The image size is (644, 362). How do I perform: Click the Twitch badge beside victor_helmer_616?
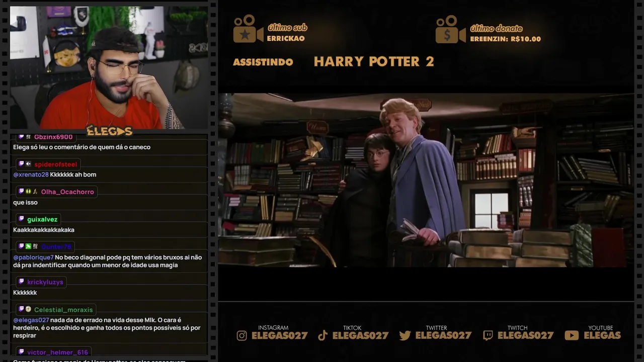coord(21,352)
